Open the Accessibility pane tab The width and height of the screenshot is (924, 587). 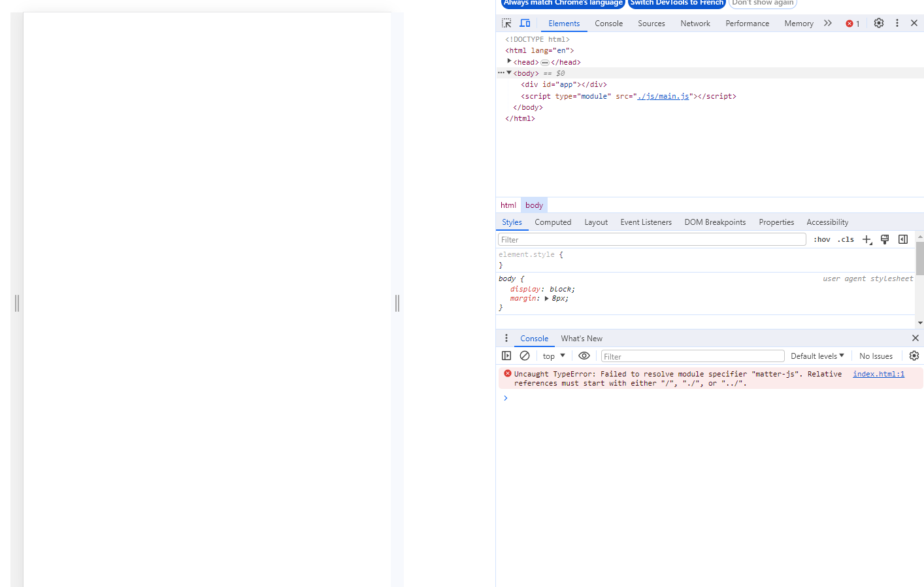827,222
